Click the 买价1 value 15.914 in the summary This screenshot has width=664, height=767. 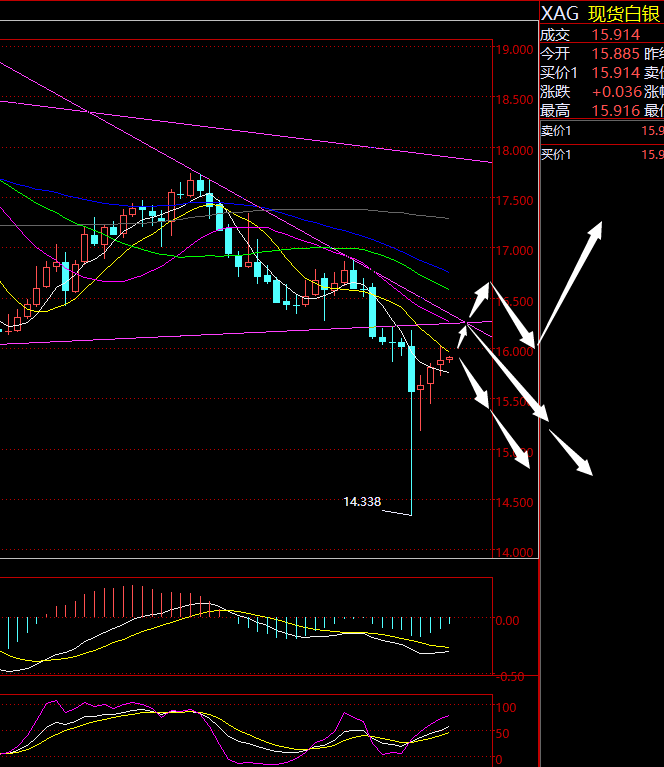point(616,73)
